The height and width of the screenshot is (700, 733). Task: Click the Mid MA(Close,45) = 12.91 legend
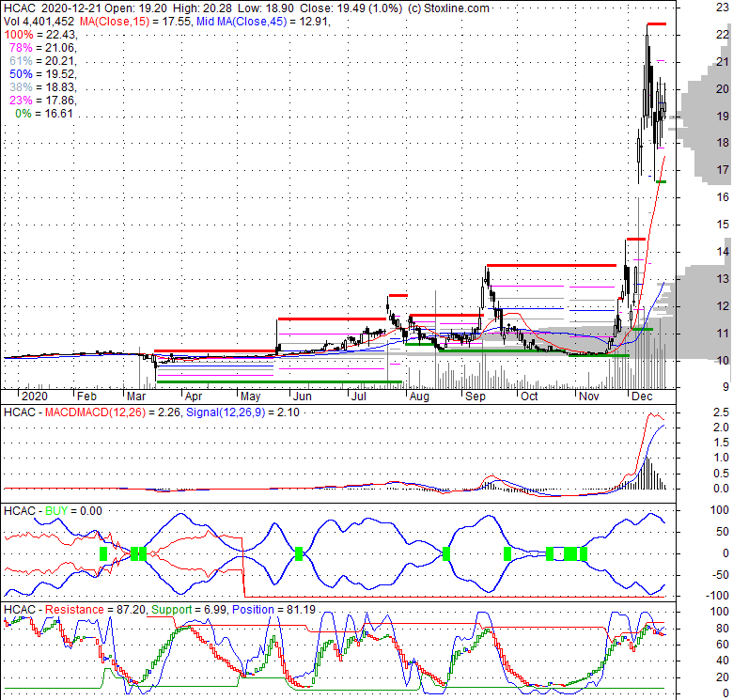pos(263,22)
